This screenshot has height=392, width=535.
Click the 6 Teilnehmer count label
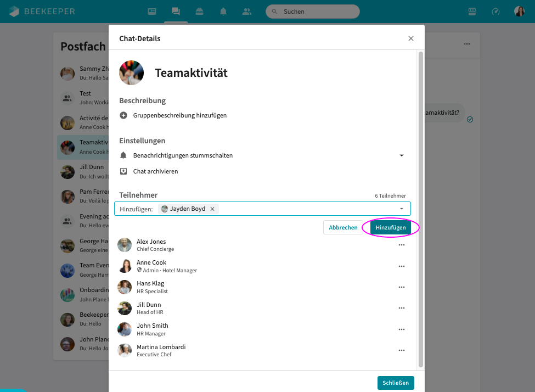[390, 195]
